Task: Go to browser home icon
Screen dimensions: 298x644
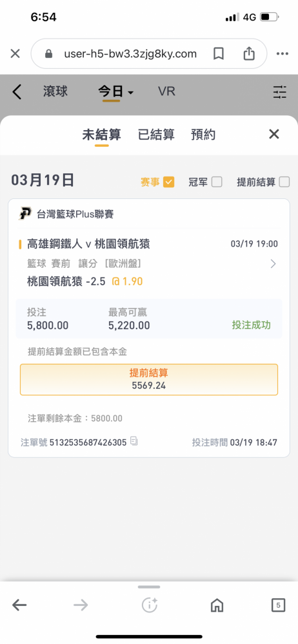Action: pos(217,605)
